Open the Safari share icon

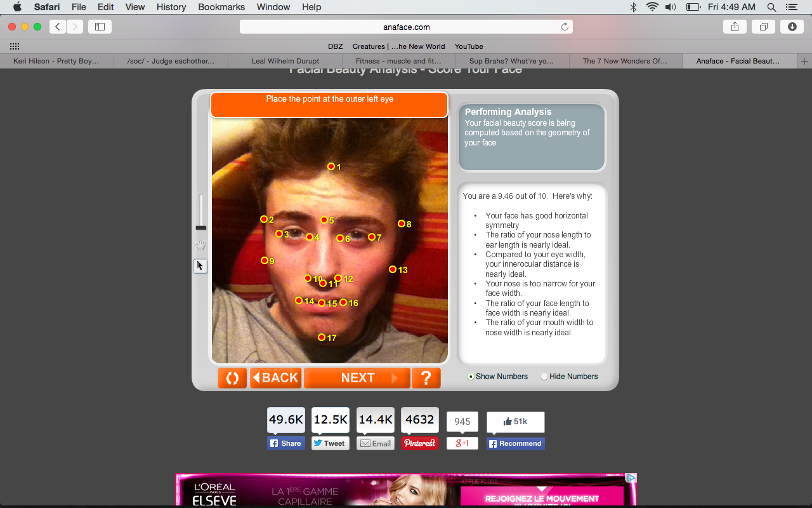click(x=735, y=27)
